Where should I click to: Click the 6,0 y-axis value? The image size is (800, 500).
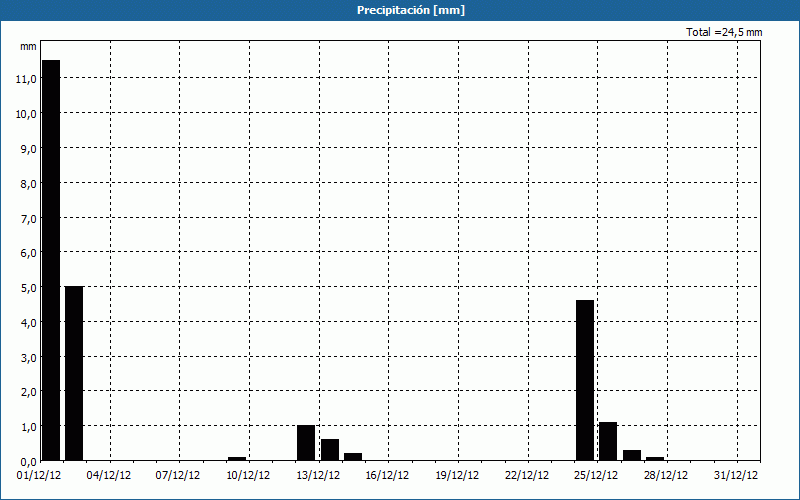[x=28, y=253]
